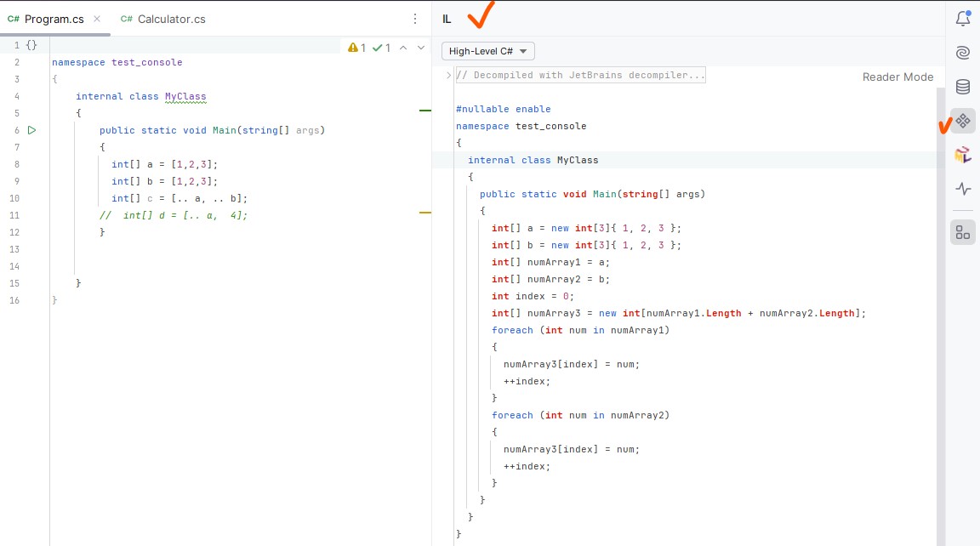Close the Program.cs tab
Viewport: 980px width, 546px height.
(x=97, y=19)
